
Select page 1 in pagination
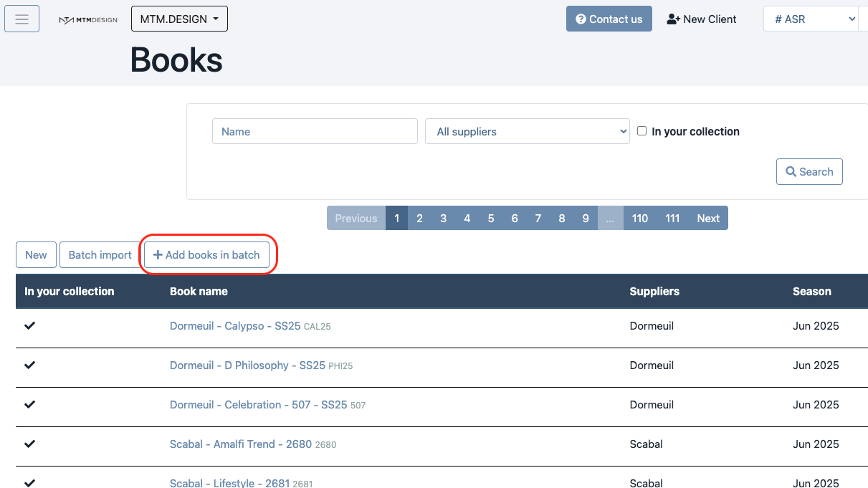point(396,218)
